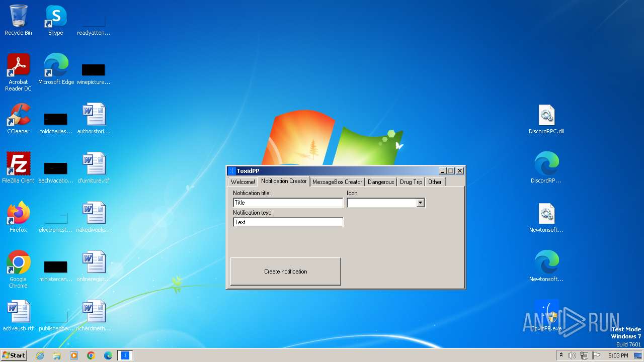Expand the Icon dropdown list

(421, 203)
